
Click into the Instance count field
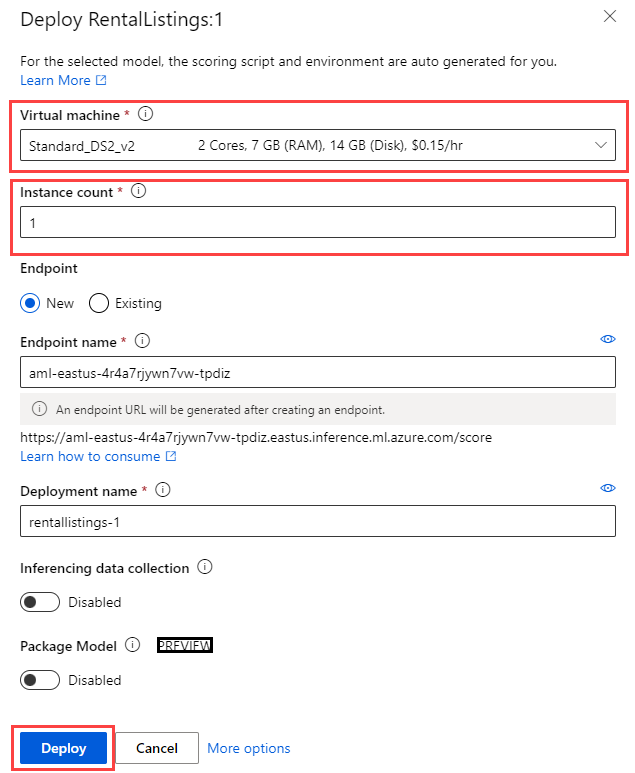coord(317,223)
